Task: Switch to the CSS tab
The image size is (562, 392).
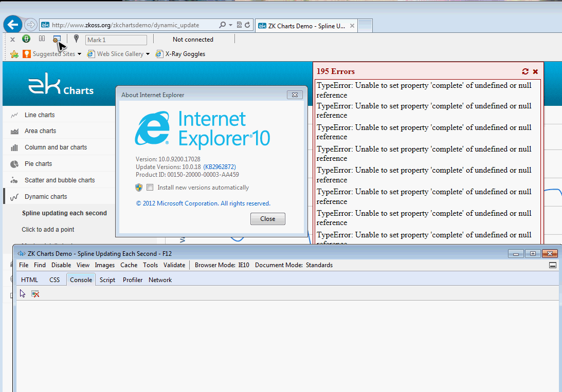Action: click(x=55, y=280)
